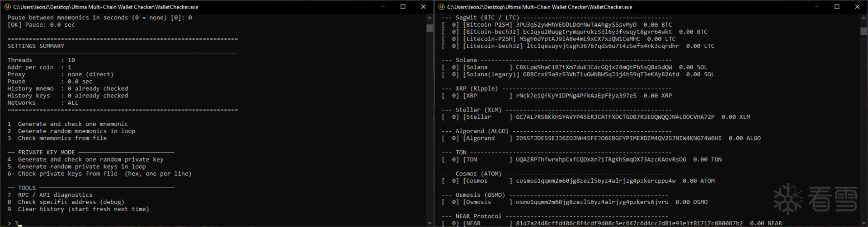Viewport: 868px width, 227px height.
Task: Close the right WalletChecker console window
Action: click(x=857, y=7)
